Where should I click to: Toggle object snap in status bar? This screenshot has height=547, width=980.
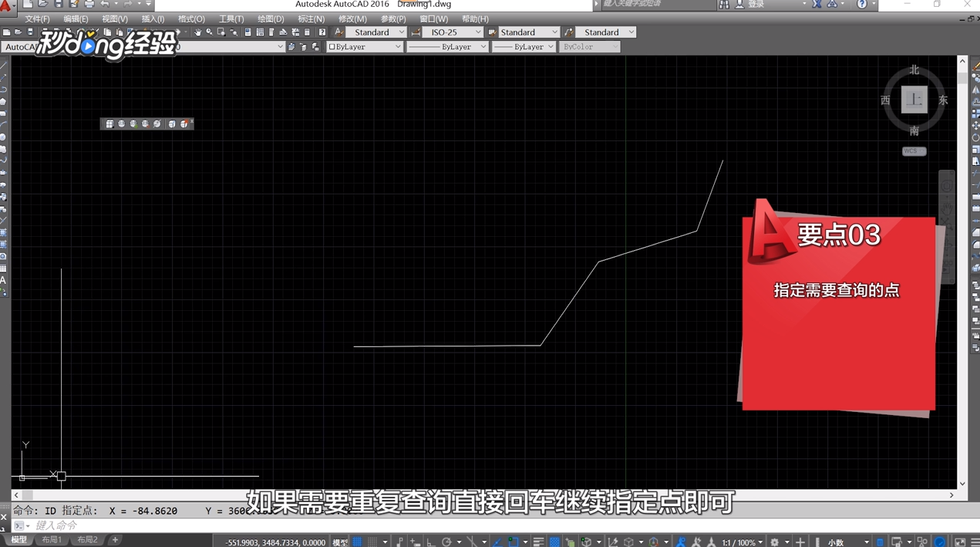coord(514,542)
